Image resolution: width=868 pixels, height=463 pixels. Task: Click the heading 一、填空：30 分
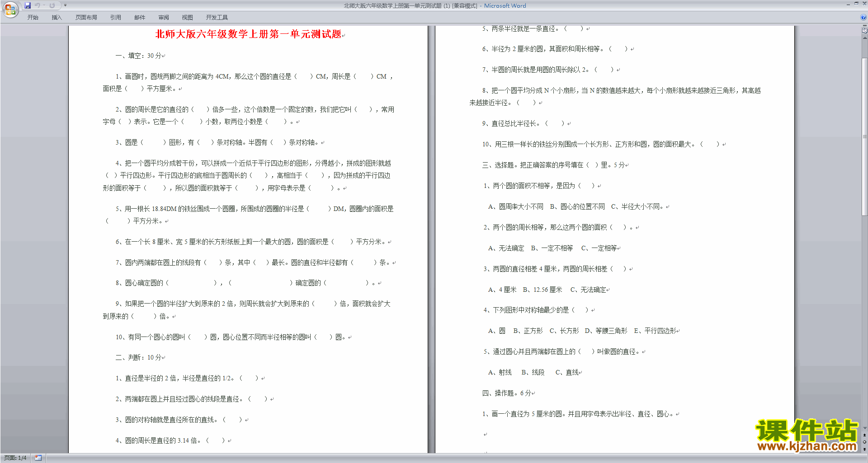[139, 56]
